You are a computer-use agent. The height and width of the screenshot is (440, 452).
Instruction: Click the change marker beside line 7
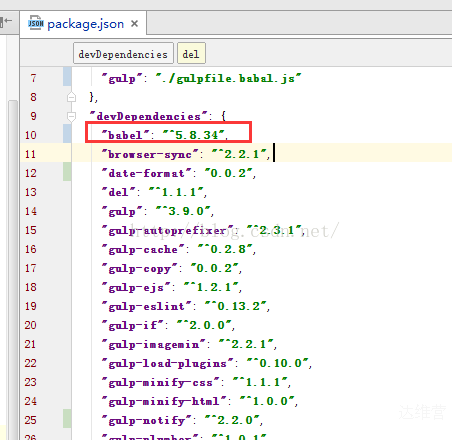point(67,76)
